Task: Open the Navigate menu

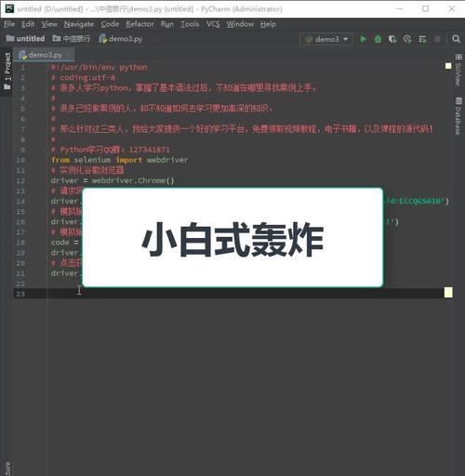Action: tap(79, 24)
